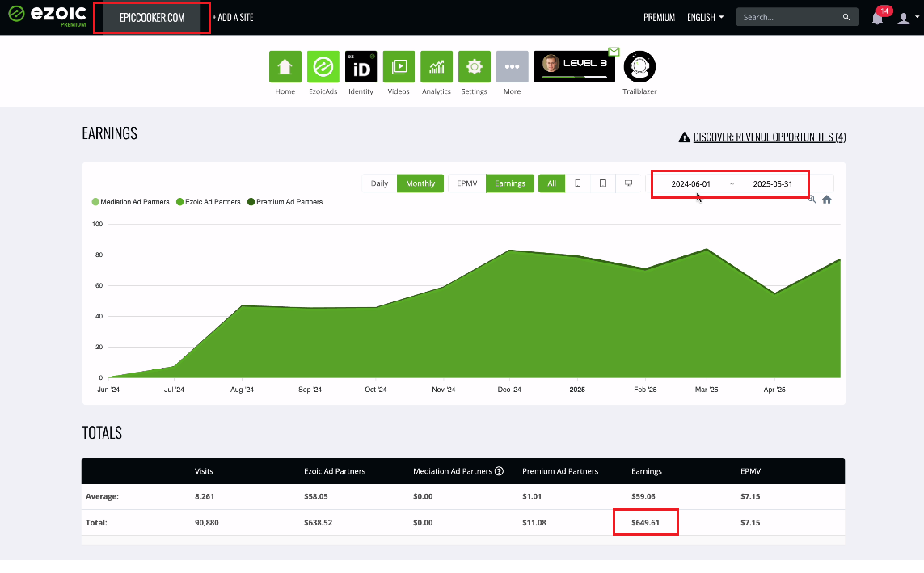Click average Premium Ad Partners $1.01
The height and width of the screenshot is (573, 924).
(532, 496)
